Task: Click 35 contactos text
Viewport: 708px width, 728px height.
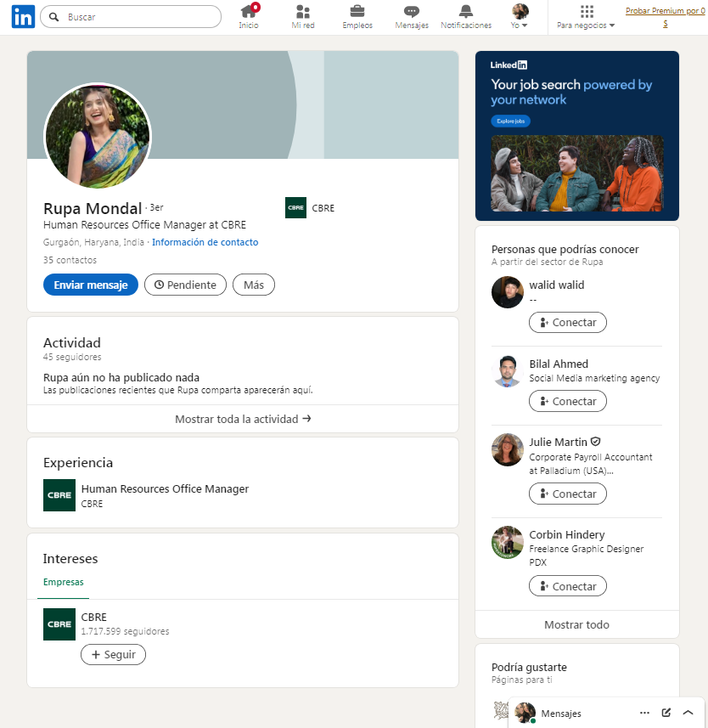Action: [x=70, y=260]
